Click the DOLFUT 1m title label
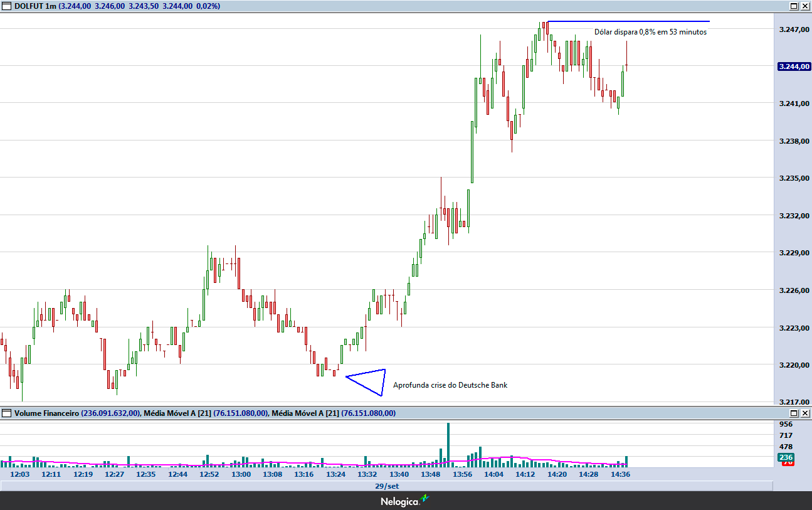 [35, 6]
